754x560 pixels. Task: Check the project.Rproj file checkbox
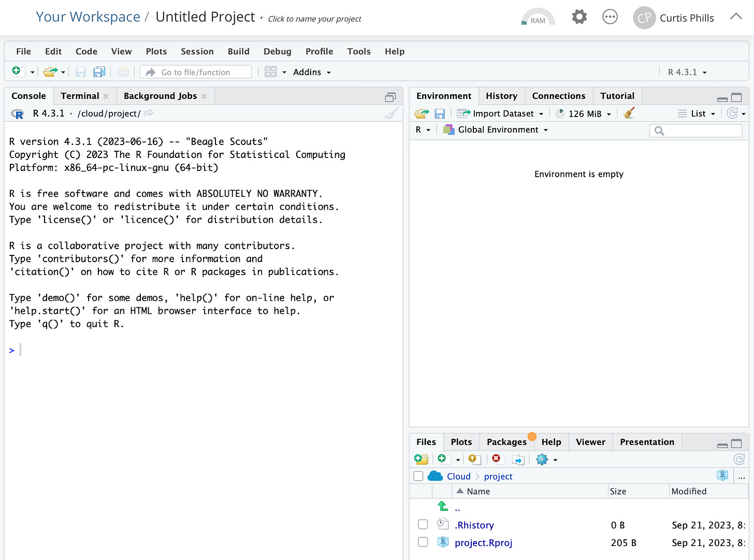(x=423, y=542)
